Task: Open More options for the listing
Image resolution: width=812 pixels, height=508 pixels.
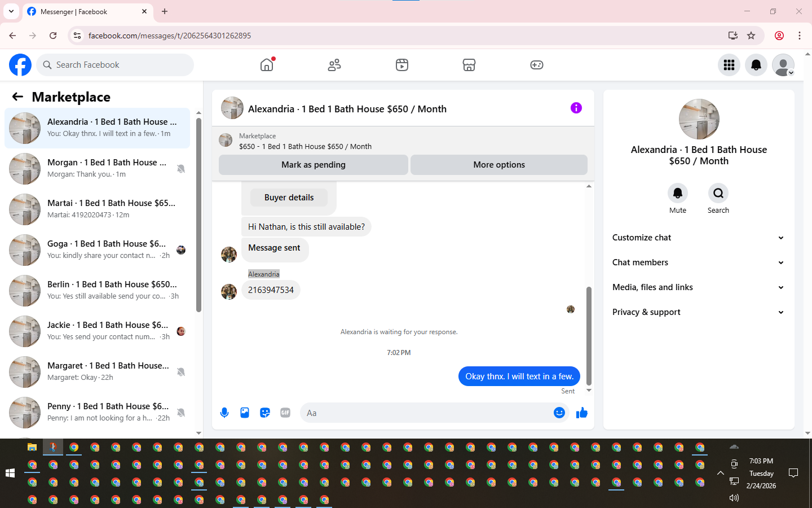Action: [x=499, y=165]
